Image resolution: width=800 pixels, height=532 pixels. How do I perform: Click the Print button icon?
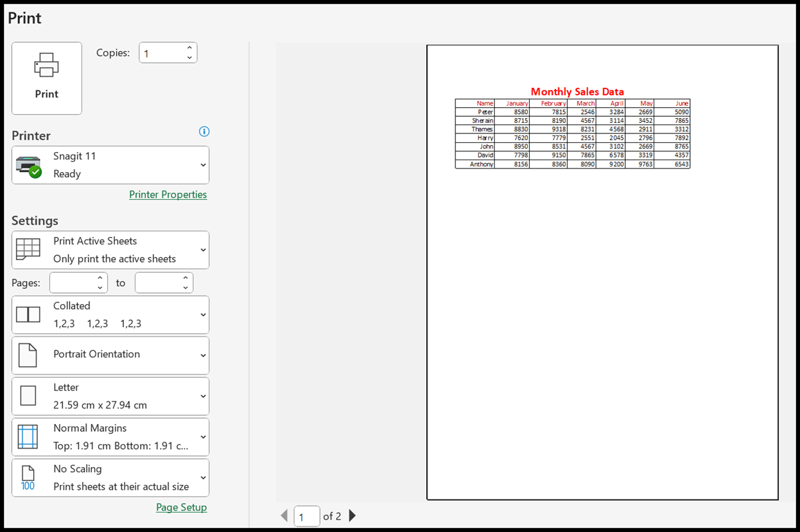point(46,66)
